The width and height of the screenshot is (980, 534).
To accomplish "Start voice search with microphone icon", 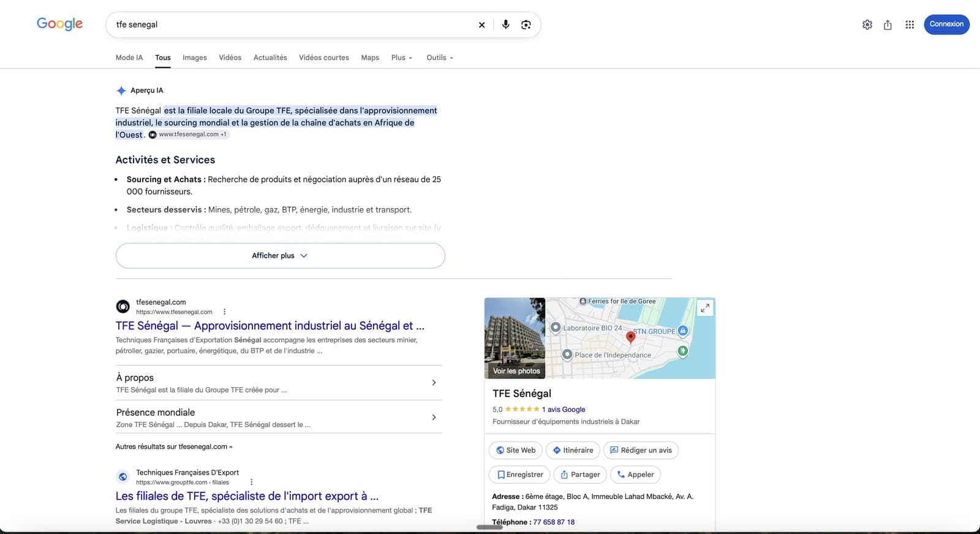I will coord(505,24).
